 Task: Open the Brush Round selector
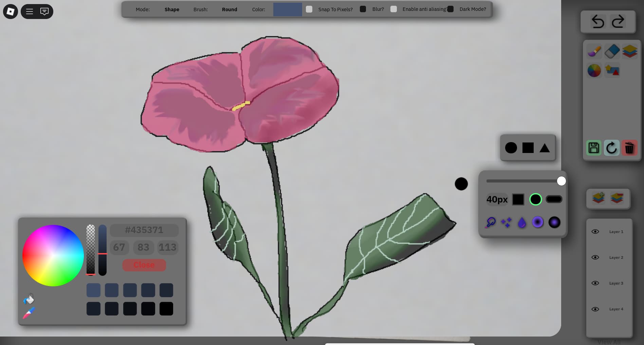[229, 9]
